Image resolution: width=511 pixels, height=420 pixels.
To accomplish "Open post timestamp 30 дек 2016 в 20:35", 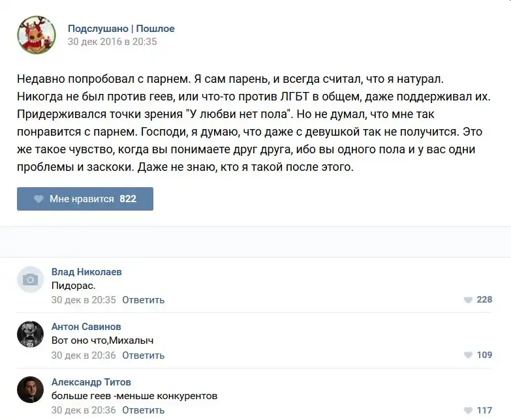I will pyautogui.click(x=112, y=42).
